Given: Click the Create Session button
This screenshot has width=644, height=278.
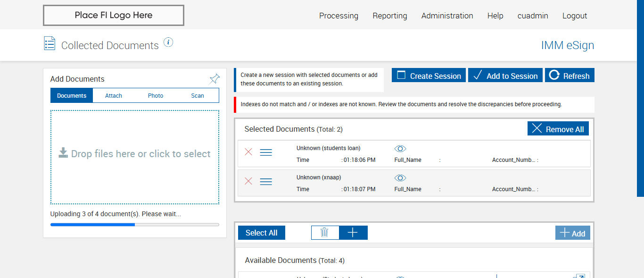Looking at the screenshot, I should click(x=429, y=76).
